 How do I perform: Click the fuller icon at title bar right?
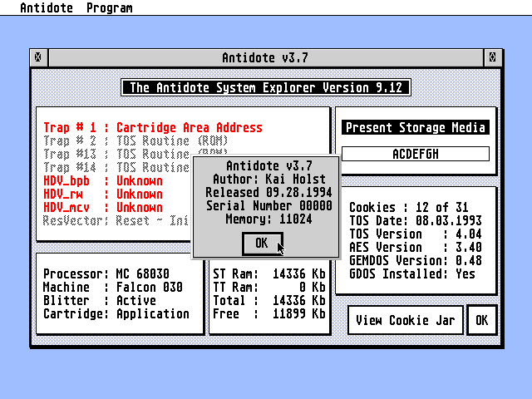[x=493, y=57]
